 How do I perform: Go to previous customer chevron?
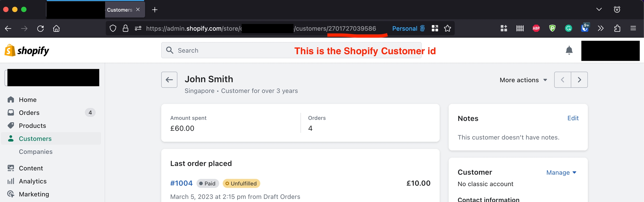[x=562, y=80]
